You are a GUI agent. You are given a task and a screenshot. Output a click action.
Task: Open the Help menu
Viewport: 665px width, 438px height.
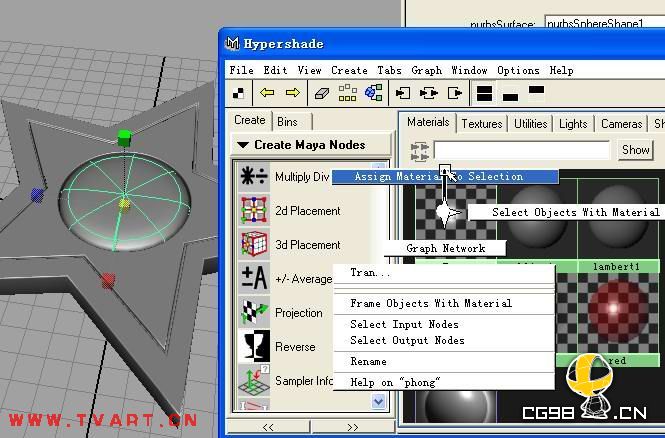tap(562, 70)
